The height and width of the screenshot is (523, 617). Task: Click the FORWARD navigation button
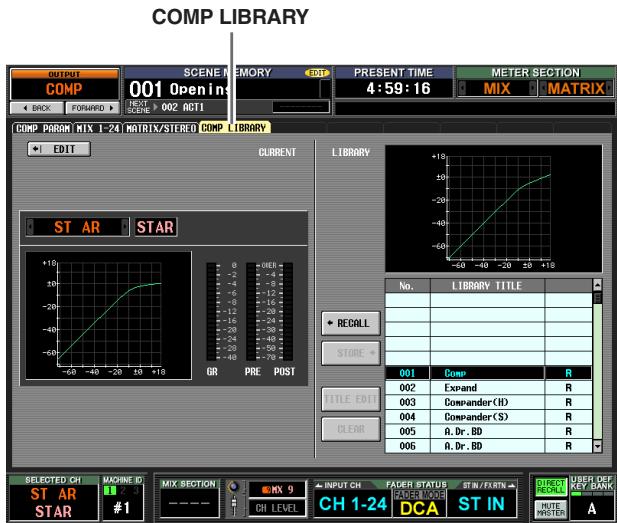(x=92, y=108)
